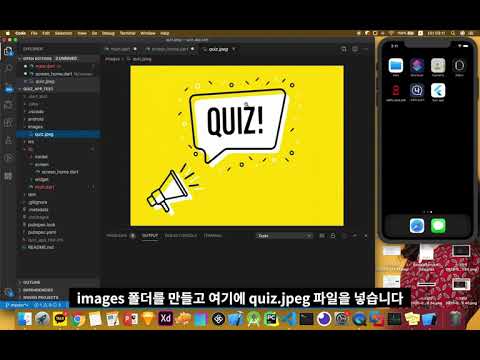Open the Edit menu
The height and width of the screenshot is (360, 480).
pos(46,33)
